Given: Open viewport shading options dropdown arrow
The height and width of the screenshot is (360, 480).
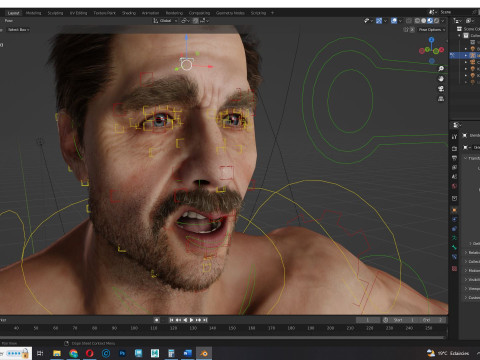Looking at the screenshot, I should pyautogui.click(x=443, y=21).
